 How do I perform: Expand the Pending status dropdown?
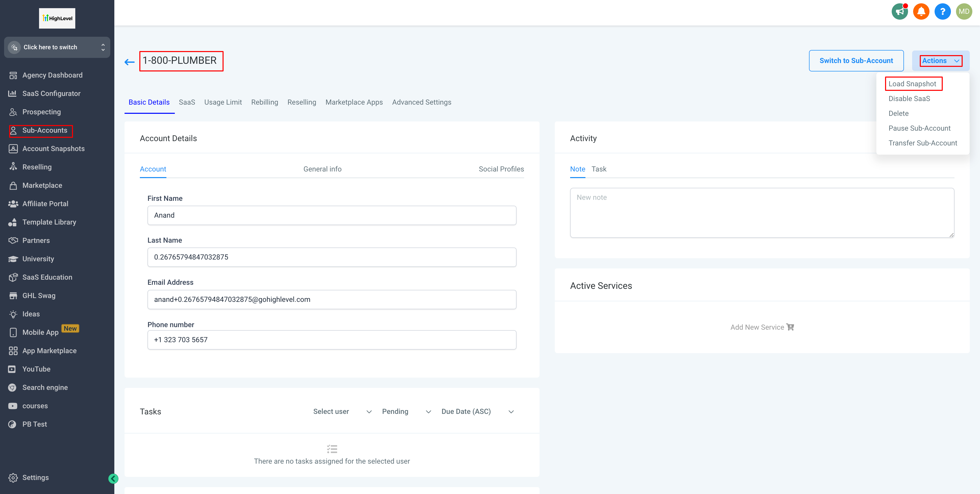point(406,412)
